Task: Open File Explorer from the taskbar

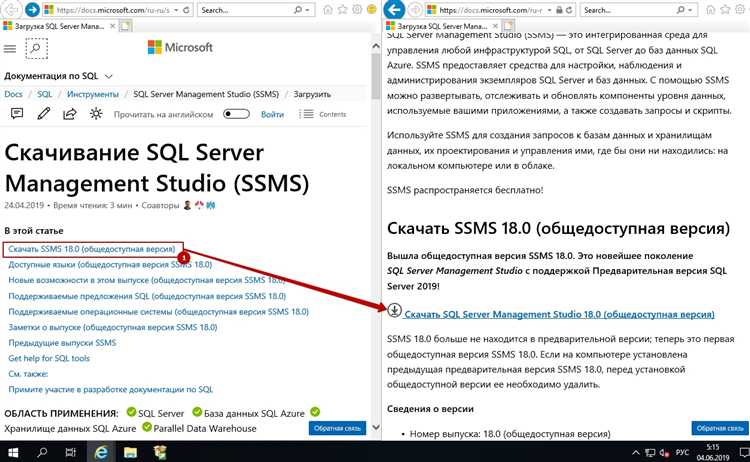Action: coord(130,452)
